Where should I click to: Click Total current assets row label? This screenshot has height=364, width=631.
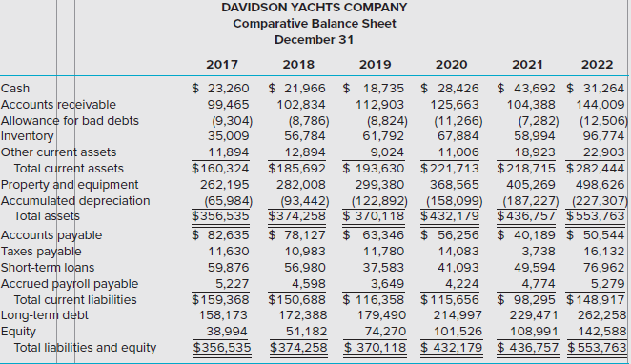pos(69,168)
